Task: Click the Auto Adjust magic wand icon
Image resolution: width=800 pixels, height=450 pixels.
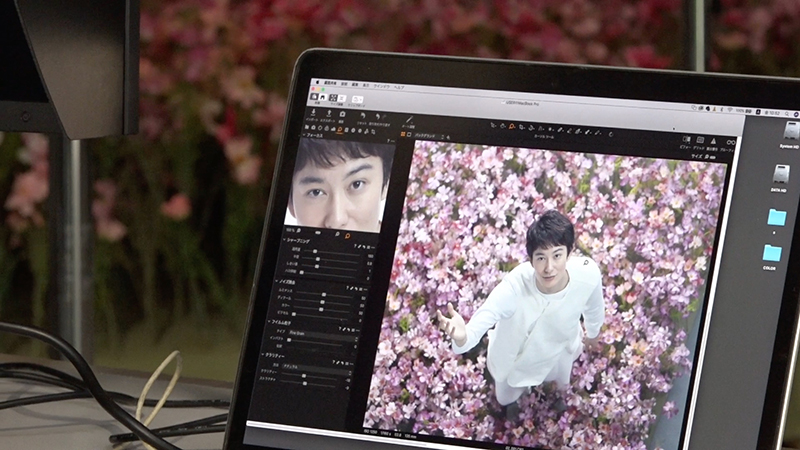Action: tap(409, 119)
